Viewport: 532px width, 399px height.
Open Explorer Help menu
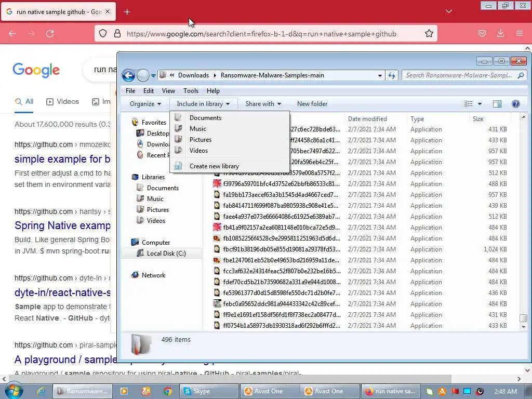coord(213,91)
